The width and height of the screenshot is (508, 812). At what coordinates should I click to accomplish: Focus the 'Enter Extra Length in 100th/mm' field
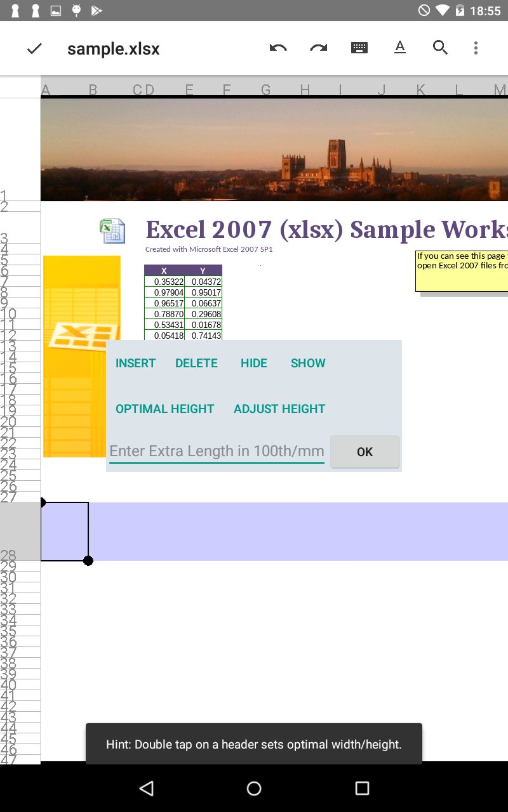(217, 451)
